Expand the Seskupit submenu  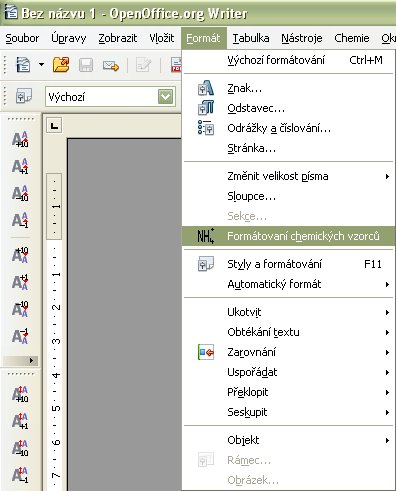coord(289,412)
